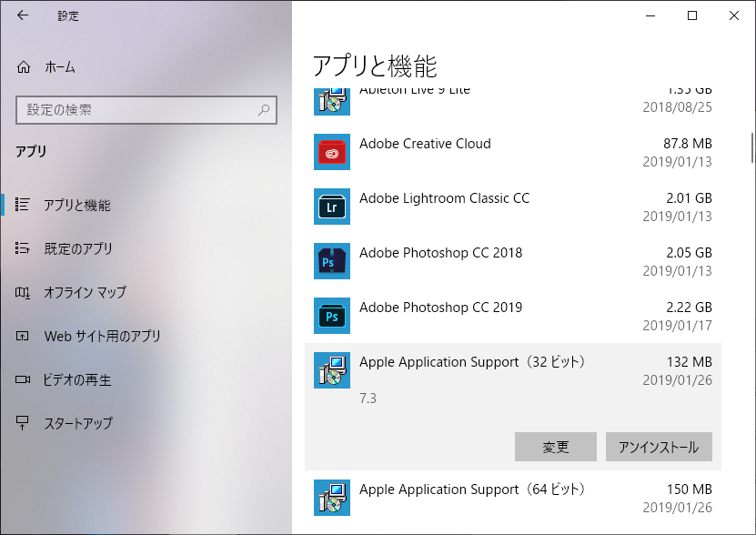This screenshot has height=535, width=756.
Task: Click the オフライン マップ map icon
Action: (22, 292)
